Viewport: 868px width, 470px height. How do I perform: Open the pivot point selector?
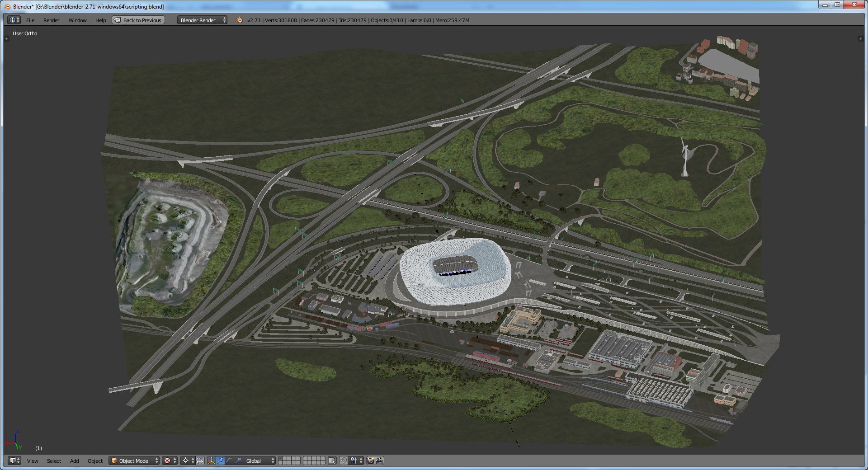click(188, 461)
